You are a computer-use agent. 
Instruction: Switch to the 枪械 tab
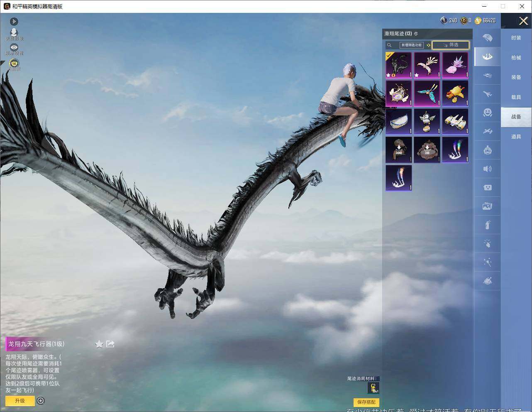(516, 58)
